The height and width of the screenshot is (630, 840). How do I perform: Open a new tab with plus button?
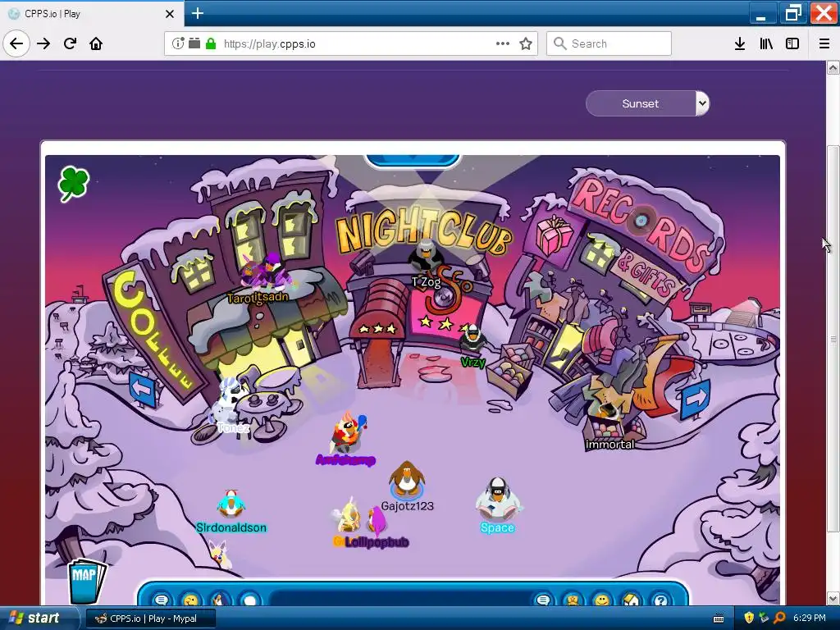tap(197, 13)
